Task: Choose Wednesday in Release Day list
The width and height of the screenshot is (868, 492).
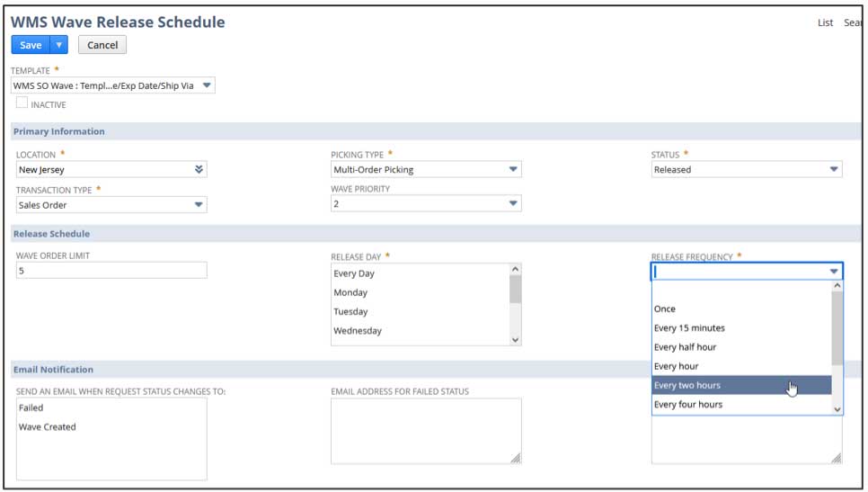Action: point(358,331)
